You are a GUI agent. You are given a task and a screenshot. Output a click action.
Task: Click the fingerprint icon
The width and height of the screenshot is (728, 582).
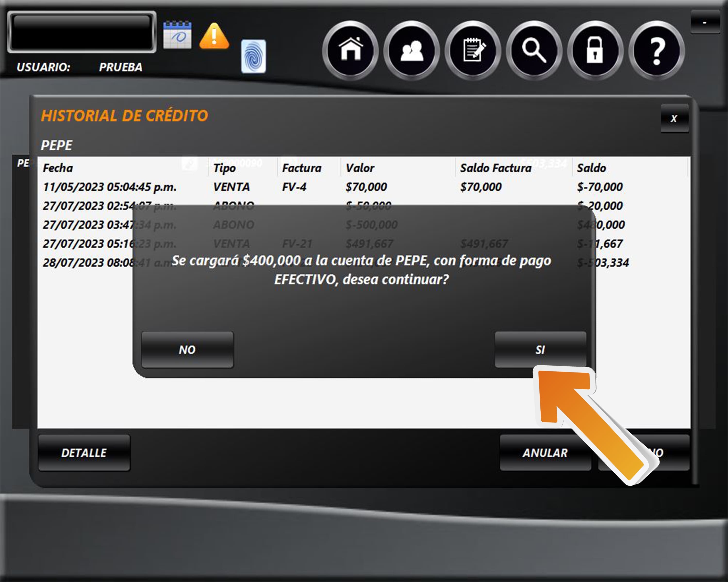point(253,56)
